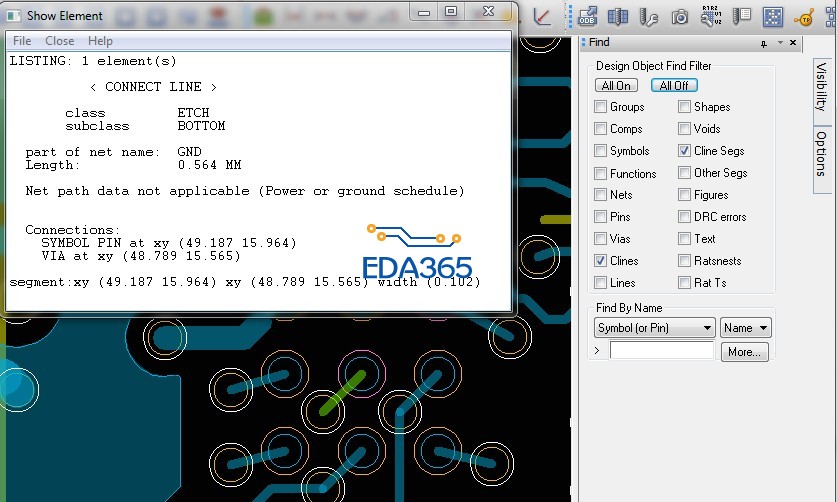This screenshot has height=502, width=837.
Task: Click the Find By Name text field
Action: point(662,351)
